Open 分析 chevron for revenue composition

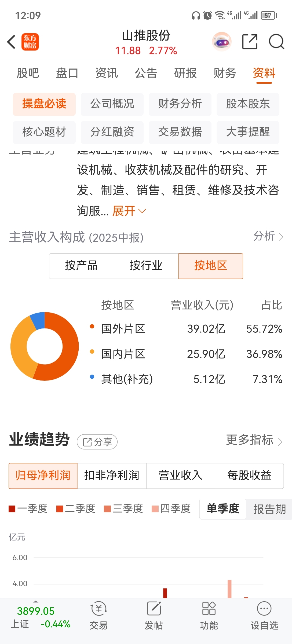(268, 236)
